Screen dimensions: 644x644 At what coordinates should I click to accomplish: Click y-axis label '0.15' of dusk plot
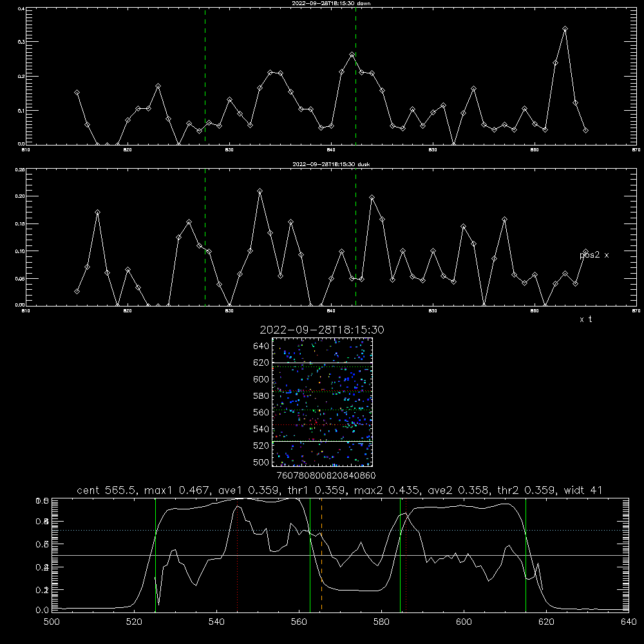20,224
